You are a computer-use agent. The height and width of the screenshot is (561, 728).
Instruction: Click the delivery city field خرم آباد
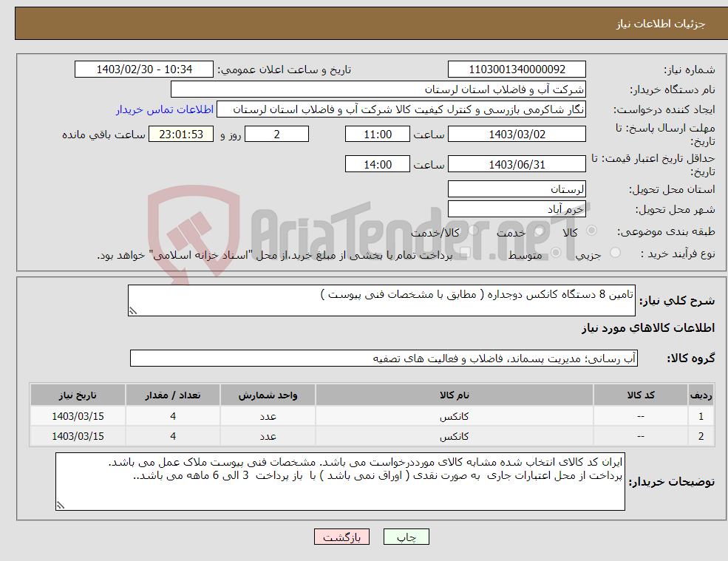point(517,209)
